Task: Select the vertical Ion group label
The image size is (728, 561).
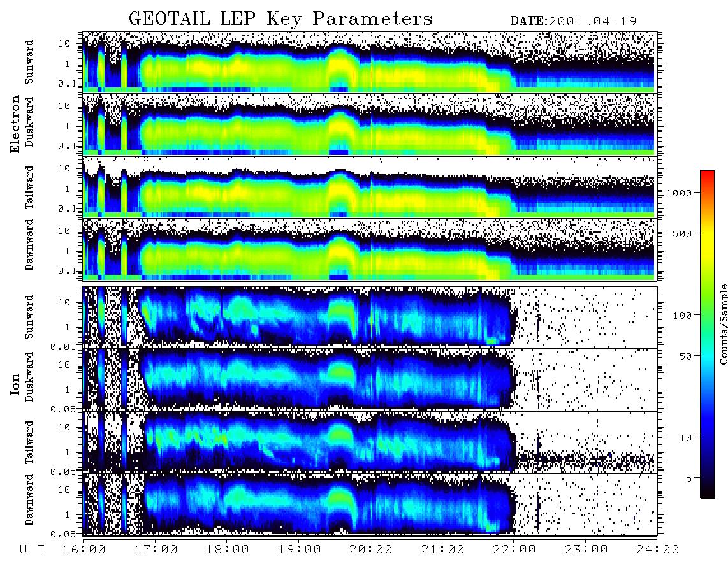Action: pyautogui.click(x=15, y=384)
